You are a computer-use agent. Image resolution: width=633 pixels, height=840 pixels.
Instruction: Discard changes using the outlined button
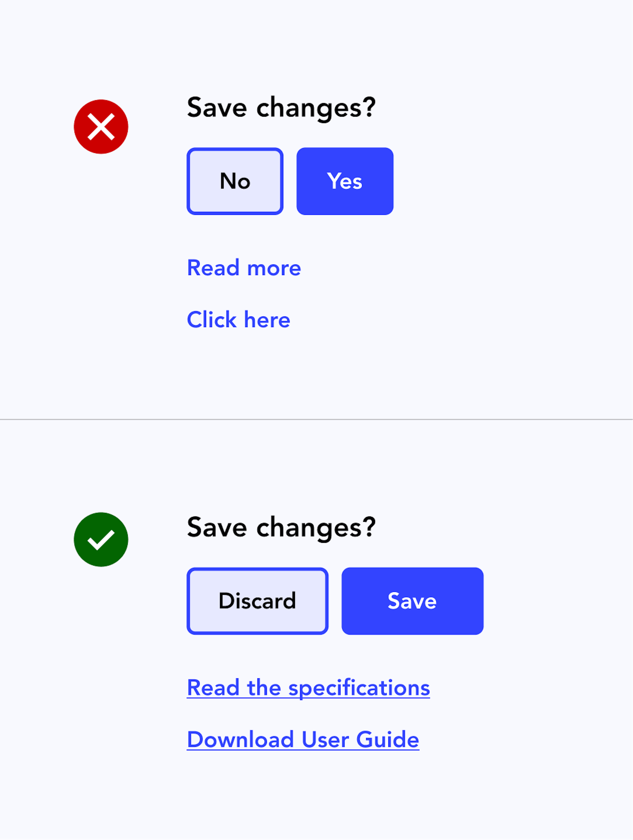(257, 601)
